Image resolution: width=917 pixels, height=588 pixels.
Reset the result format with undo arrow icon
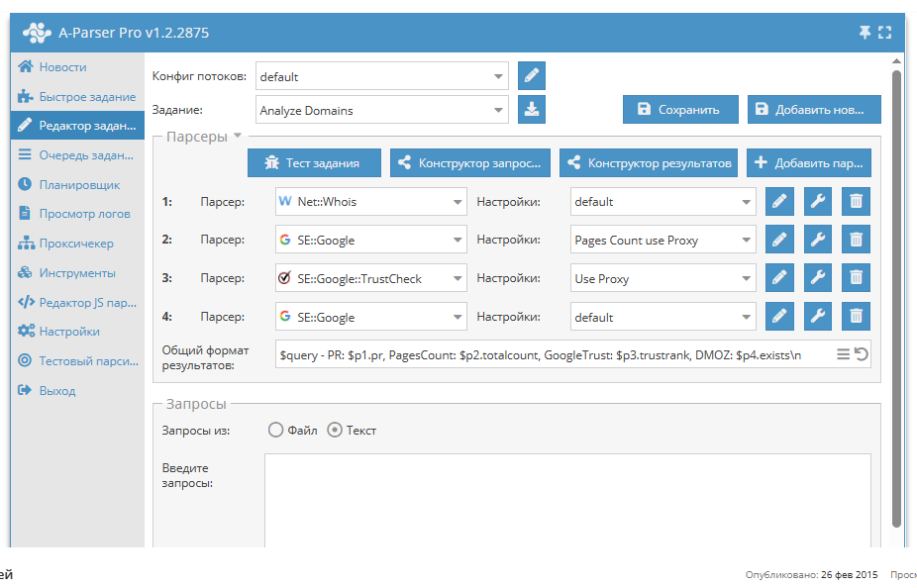click(861, 354)
